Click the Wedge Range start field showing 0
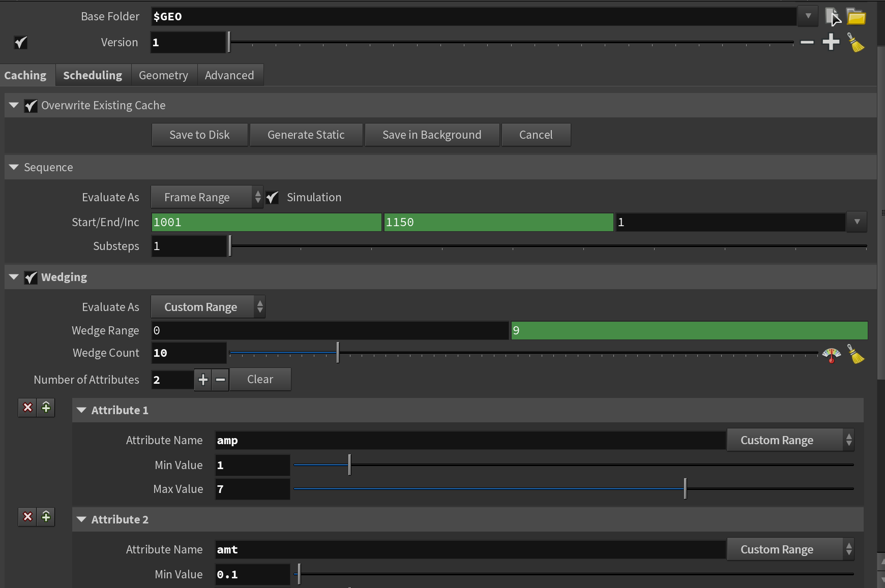Viewport: 885px width, 588px height. pyautogui.click(x=330, y=330)
